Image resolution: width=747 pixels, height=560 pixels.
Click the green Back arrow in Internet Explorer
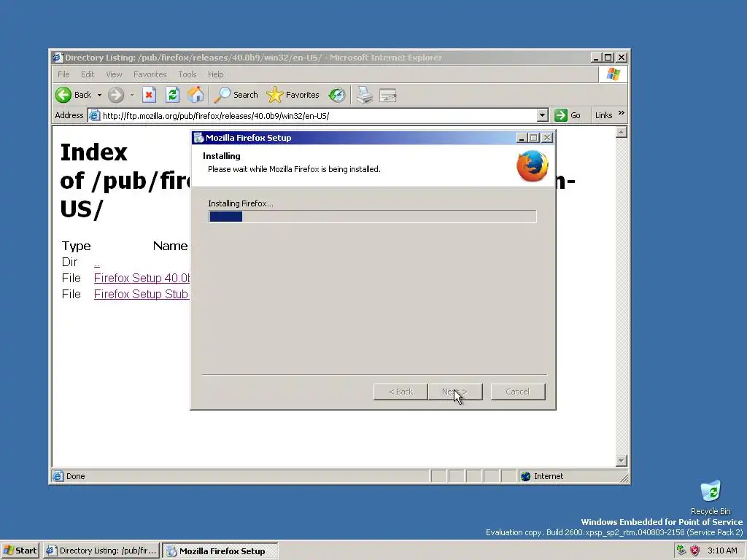[x=63, y=95]
